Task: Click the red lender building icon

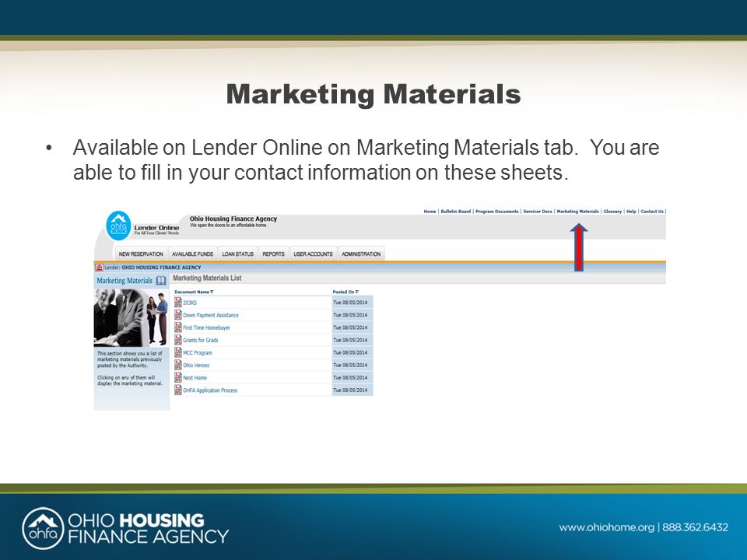Action: click(x=99, y=268)
